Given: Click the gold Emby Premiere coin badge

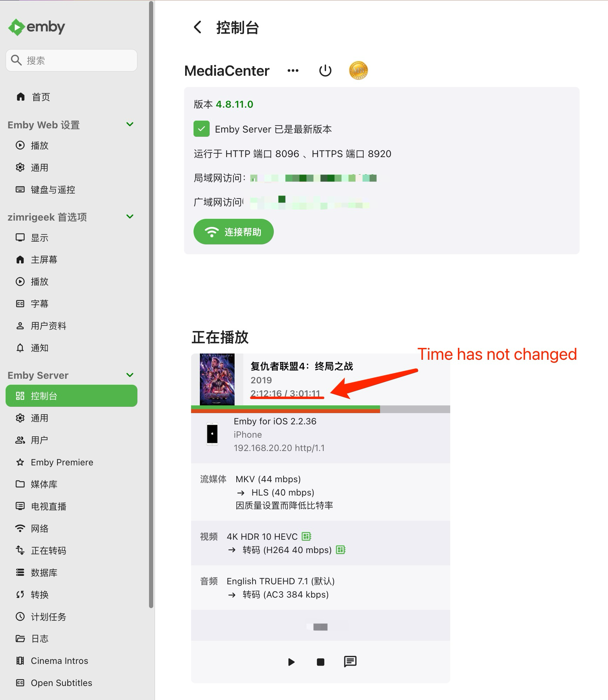Looking at the screenshot, I should (358, 70).
